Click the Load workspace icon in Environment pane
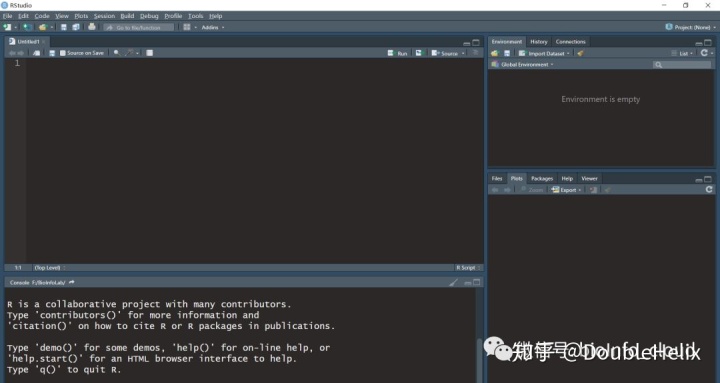This screenshot has width=720, height=383. [x=495, y=53]
